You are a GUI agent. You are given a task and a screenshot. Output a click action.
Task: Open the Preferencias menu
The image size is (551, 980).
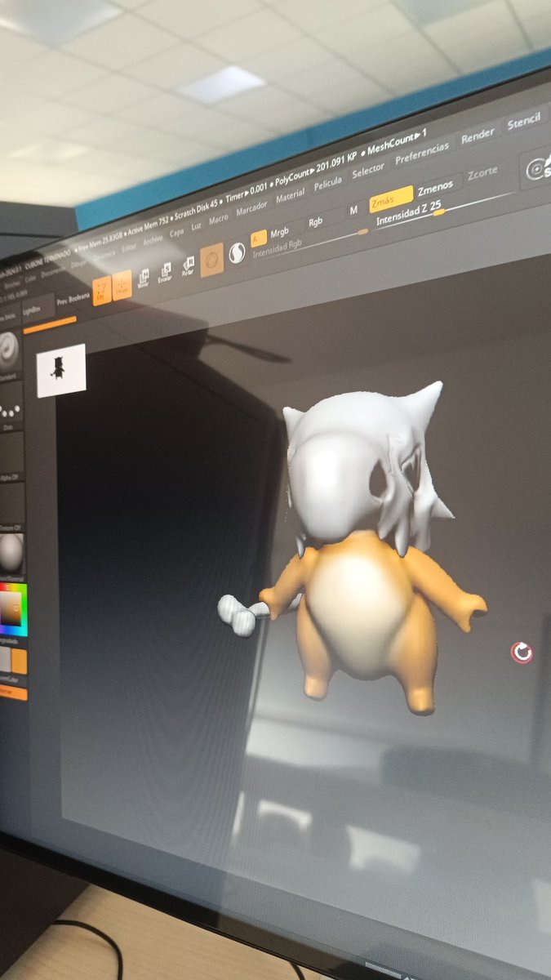tap(422, 153)
